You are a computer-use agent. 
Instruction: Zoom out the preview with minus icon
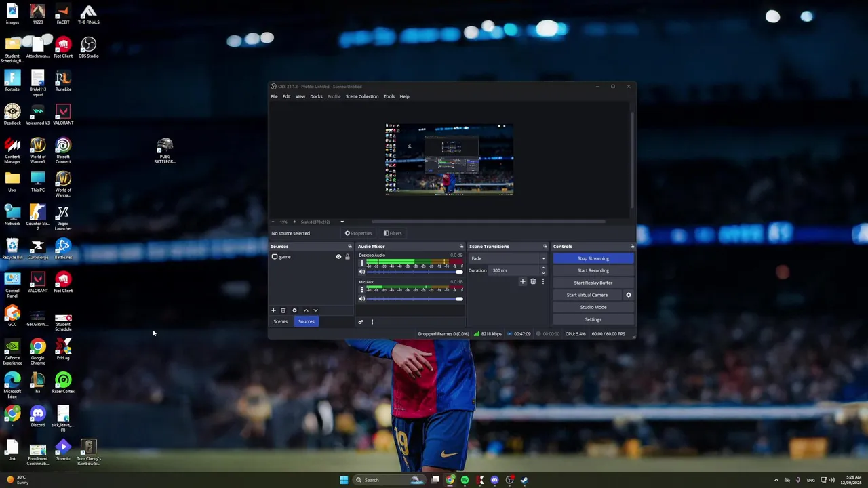[273, 222]
